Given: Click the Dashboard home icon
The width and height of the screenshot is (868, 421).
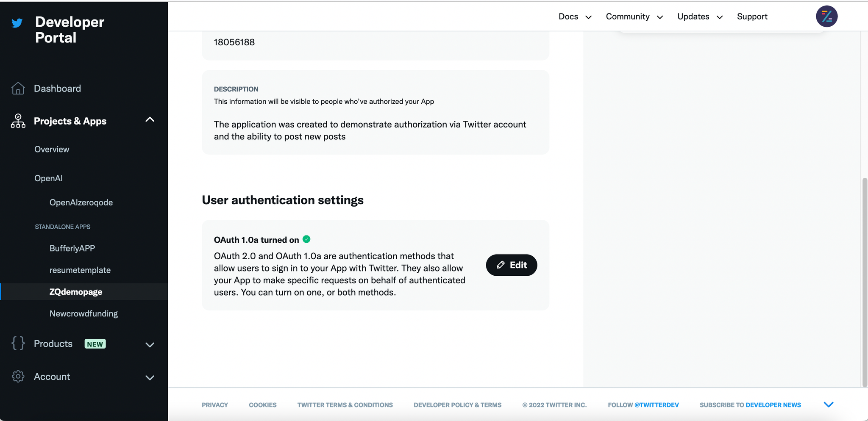Looking at the screenshot, I should coord(18,88).
